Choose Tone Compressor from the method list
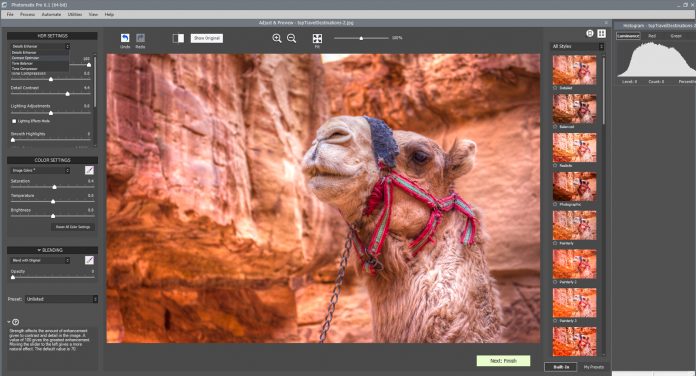The width and height of the screenshot is (696, 376). point(40,69)
